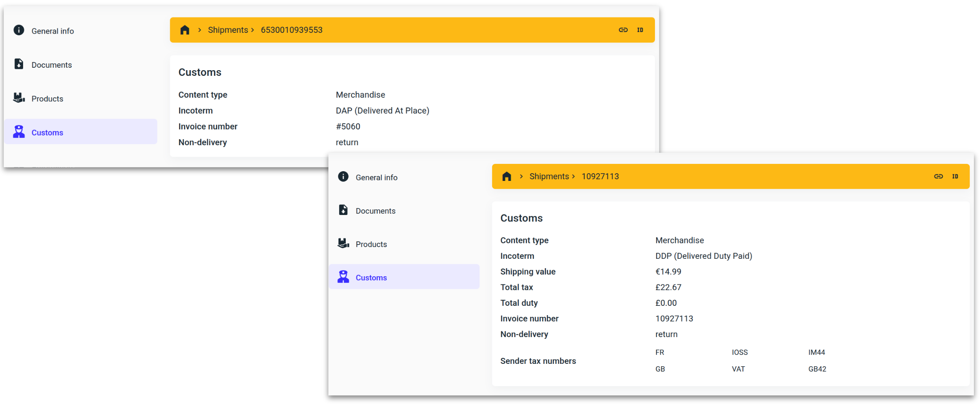The width and height of the screenshot is (980, 404).
Task: Click ID icon in shipment 10927113 header
Action: 955,176
